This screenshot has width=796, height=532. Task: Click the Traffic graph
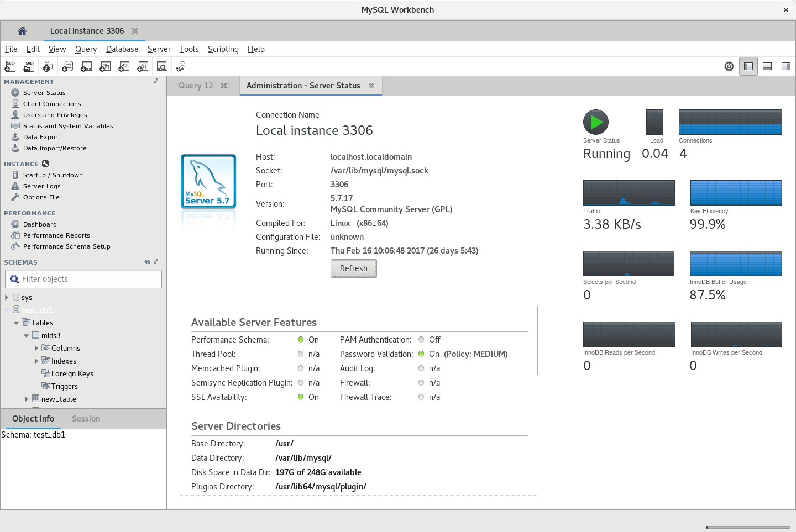click(629, 193)
